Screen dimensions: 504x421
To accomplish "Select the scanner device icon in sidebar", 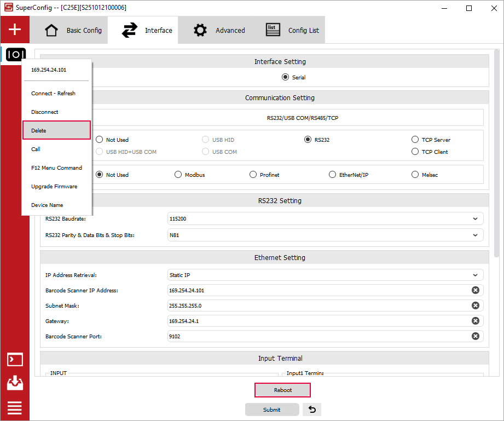I will (x=15, y=54).
